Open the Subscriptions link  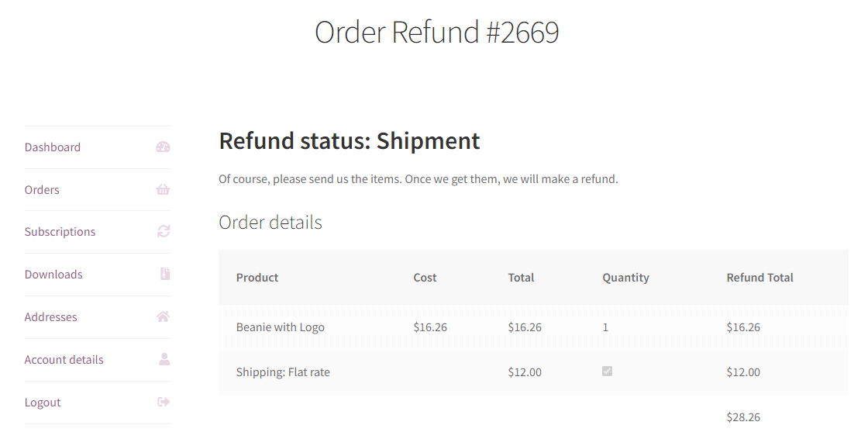click(x=60, y=232)
